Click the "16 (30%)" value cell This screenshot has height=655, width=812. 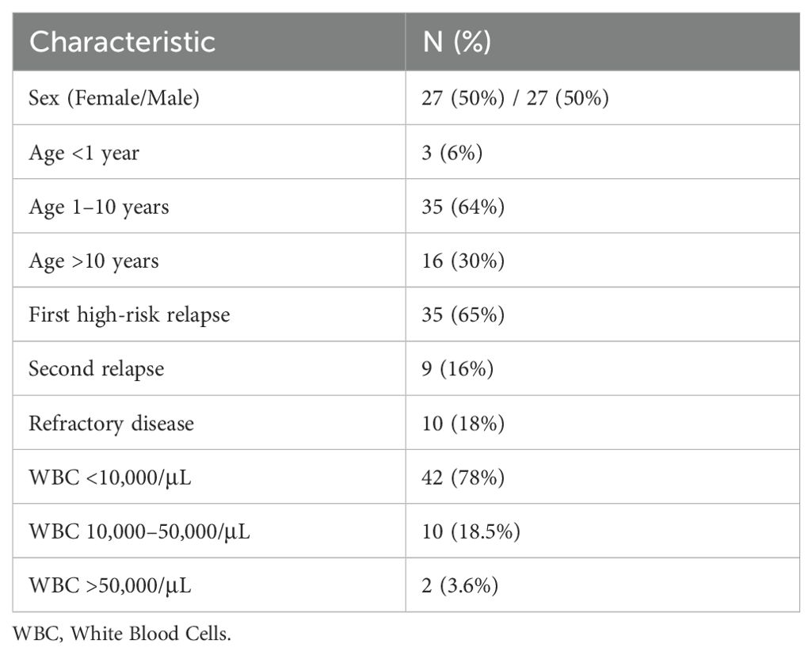[463, 261]
